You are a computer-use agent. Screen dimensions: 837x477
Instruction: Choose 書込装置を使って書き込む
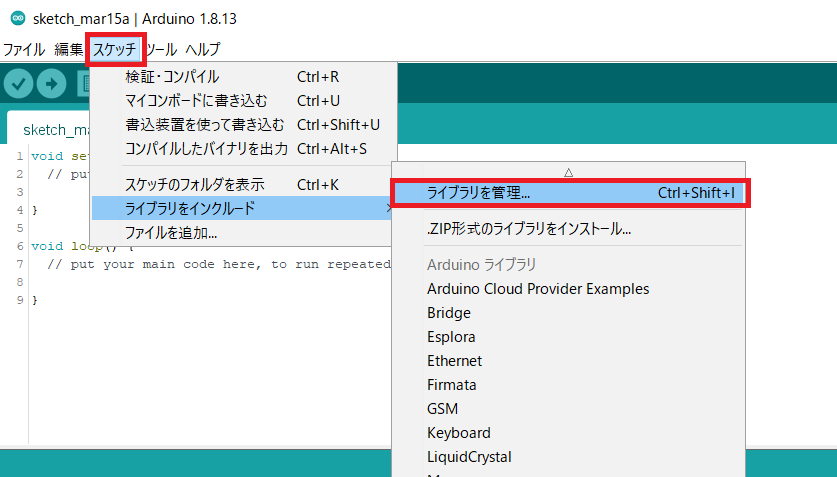[x=244, y=125]
